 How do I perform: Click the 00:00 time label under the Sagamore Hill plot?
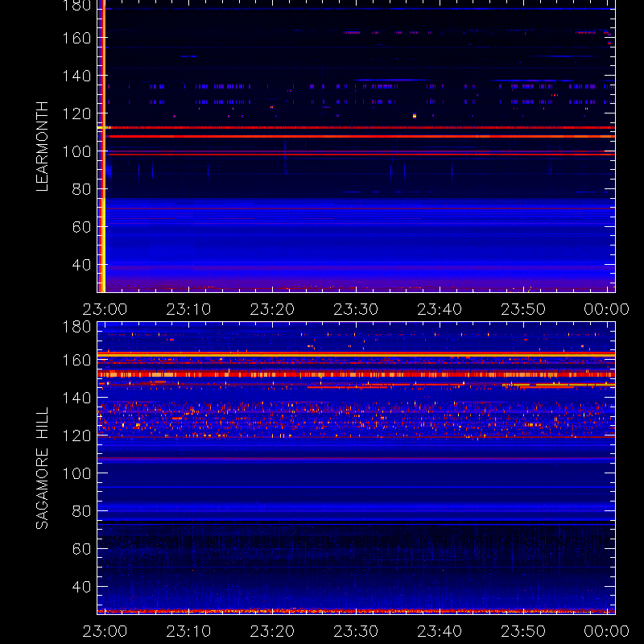pos(607,631)
